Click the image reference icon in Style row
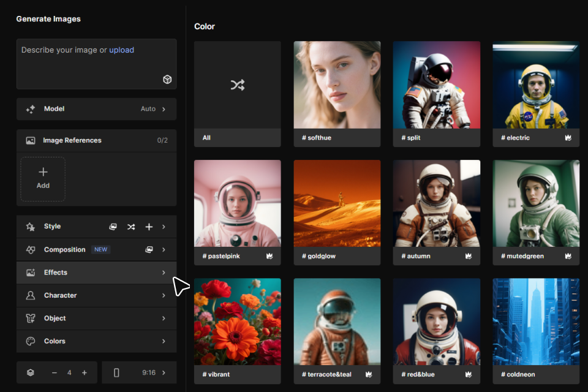The image size is (588, 392). [113, 227]
